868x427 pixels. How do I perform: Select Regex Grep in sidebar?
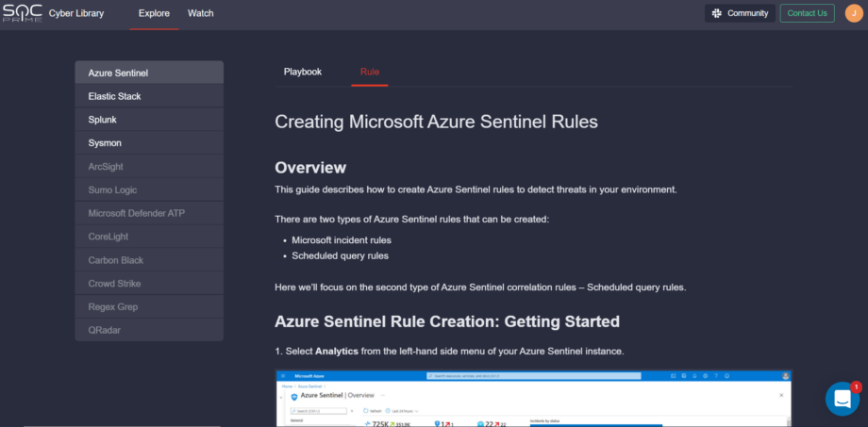coord(149,306)
